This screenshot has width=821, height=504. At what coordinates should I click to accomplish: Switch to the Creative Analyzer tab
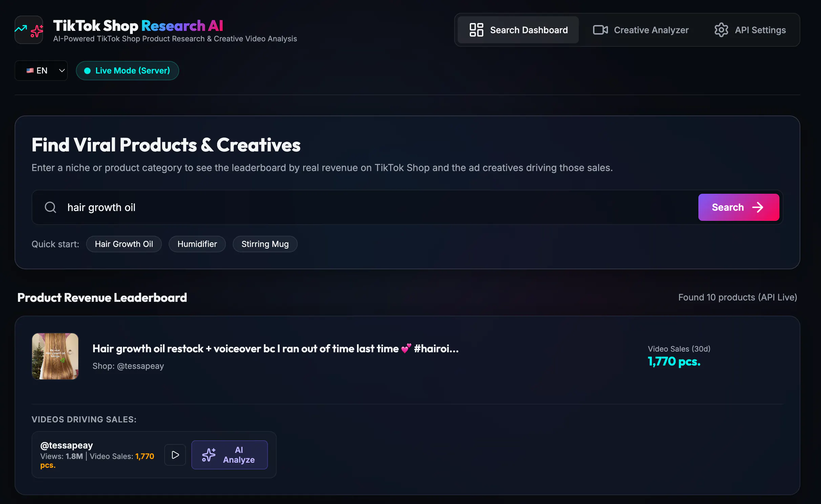point(641,30)
